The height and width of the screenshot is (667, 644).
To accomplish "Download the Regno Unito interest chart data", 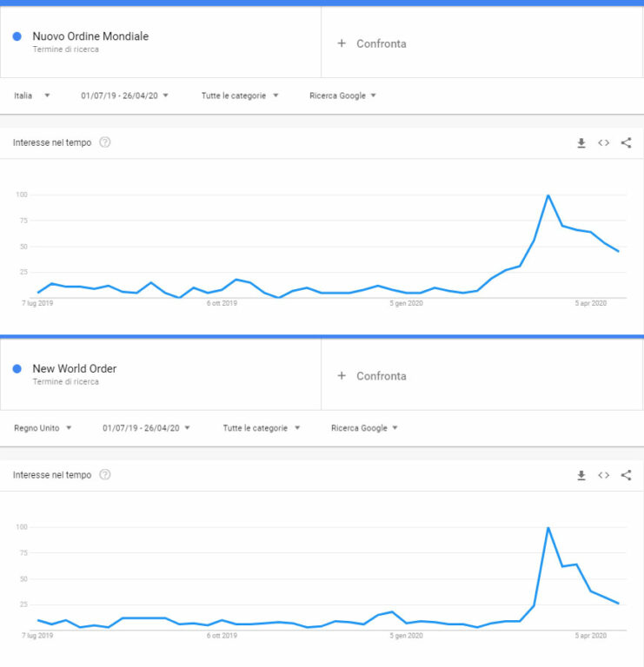I will click(x=581, y=475).
